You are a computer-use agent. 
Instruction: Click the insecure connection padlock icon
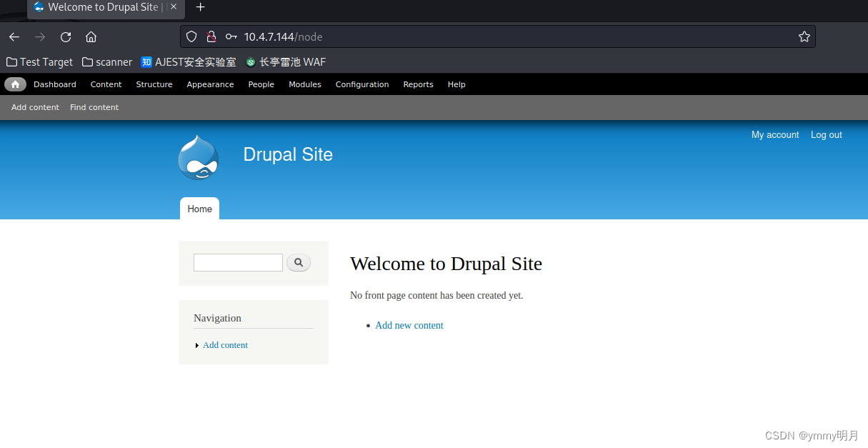pyautogui.click(x=211, y=36)
